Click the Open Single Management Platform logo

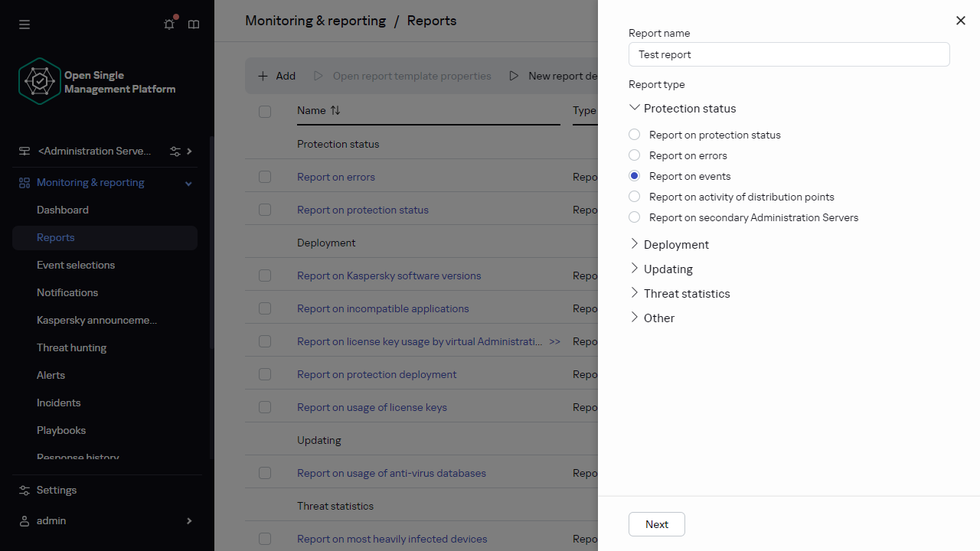click(x=40, y=81)
